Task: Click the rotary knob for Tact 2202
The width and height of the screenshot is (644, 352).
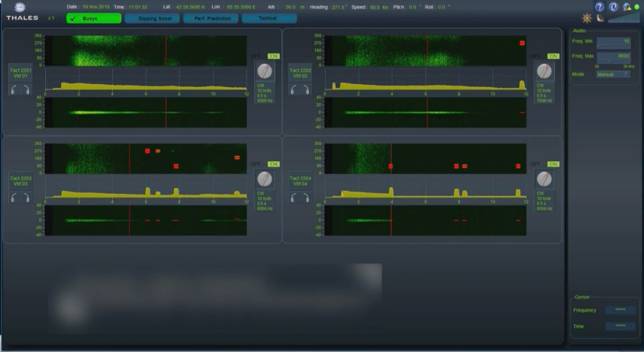Action: coord(544,72)
